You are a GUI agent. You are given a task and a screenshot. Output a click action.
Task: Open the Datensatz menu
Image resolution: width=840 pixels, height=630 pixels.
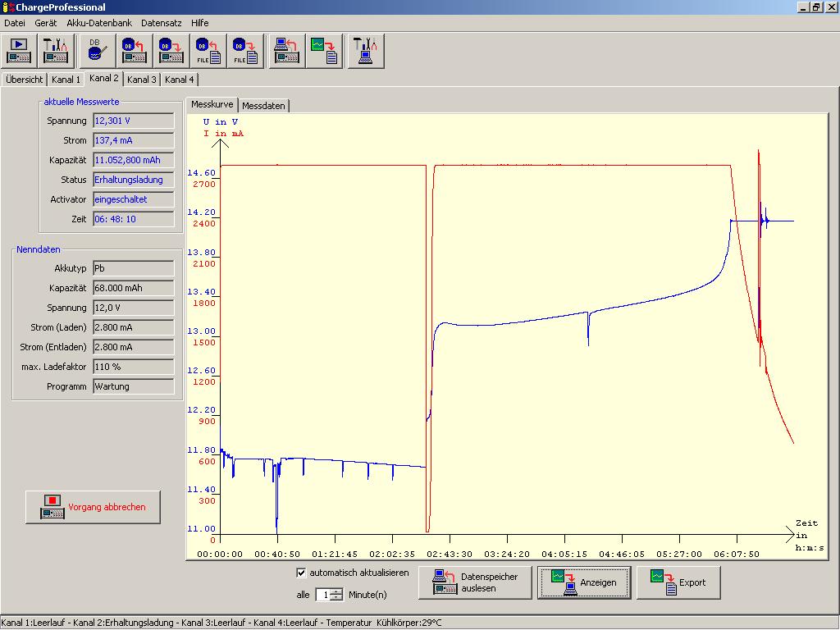click(161, 23)
